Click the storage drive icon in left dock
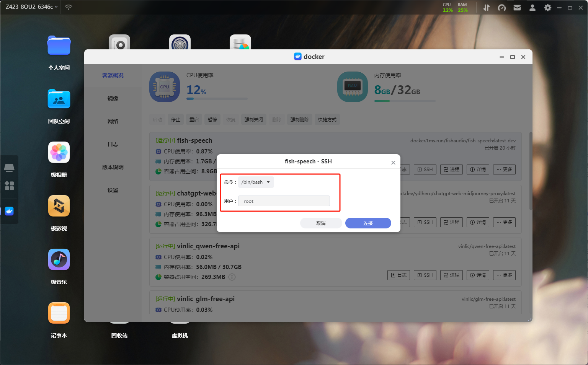 tap(9, 168)
